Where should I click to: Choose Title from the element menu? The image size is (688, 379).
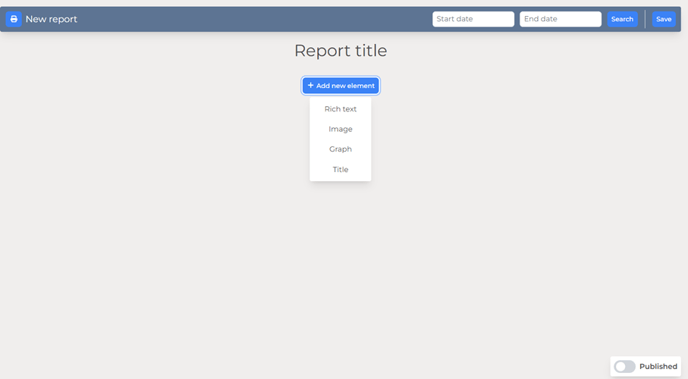pyautogui.click(x=340, y=169)
